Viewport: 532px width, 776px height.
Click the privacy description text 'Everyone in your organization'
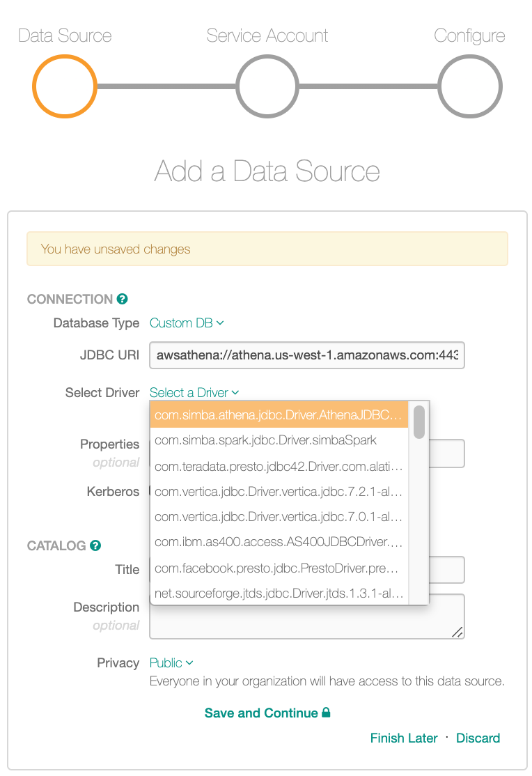(x=327, y=681)
